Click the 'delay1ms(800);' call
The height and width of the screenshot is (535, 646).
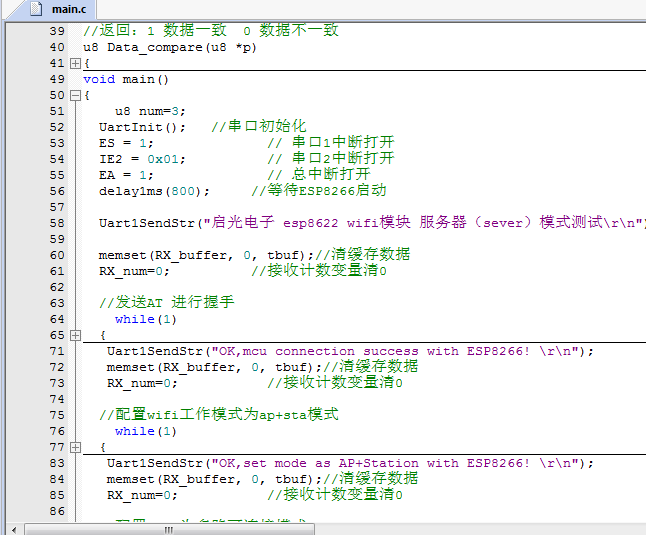click(154, 191)
